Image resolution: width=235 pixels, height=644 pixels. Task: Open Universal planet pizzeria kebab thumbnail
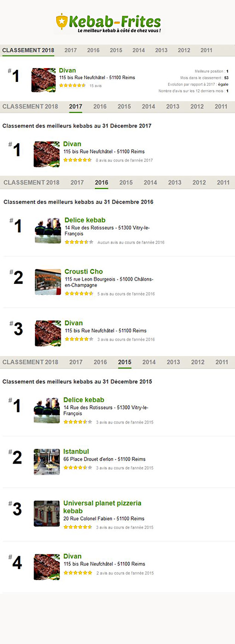[47, 513]
